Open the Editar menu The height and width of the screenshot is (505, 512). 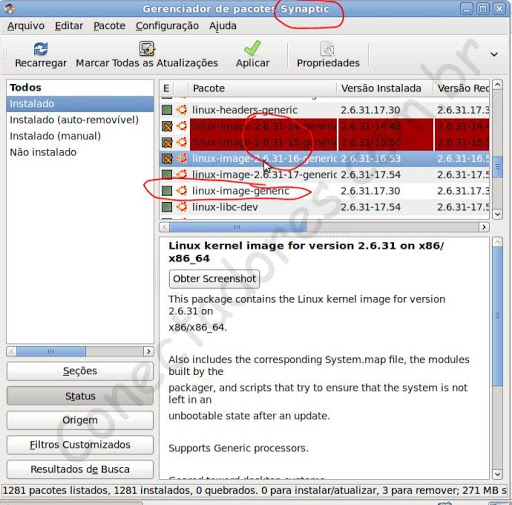pos(69,26)
